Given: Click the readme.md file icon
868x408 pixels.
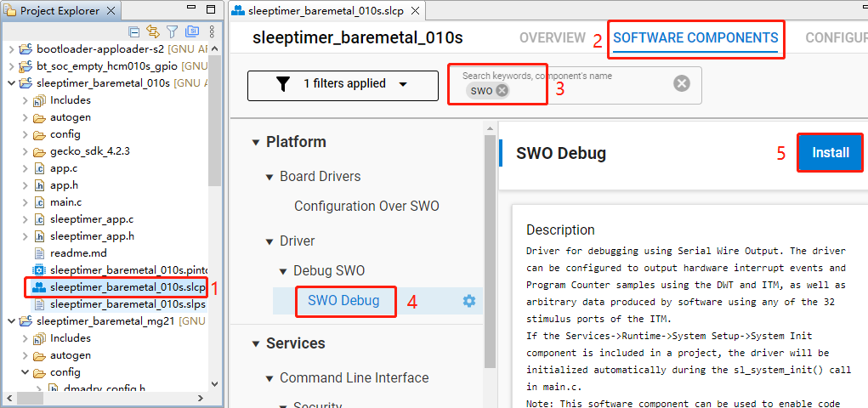Looking at the screenshot, I should coord(39,253).
